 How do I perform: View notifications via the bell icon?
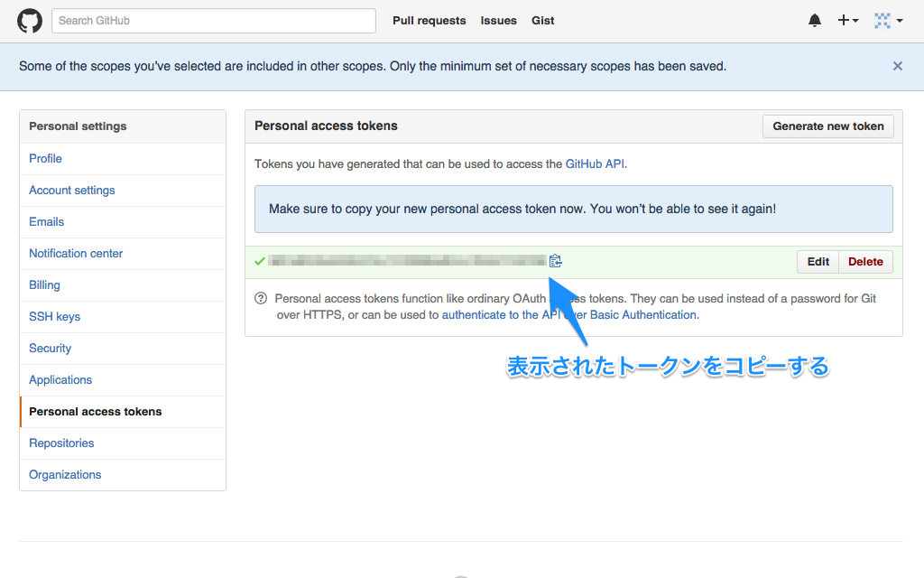[x=815, y=21]
